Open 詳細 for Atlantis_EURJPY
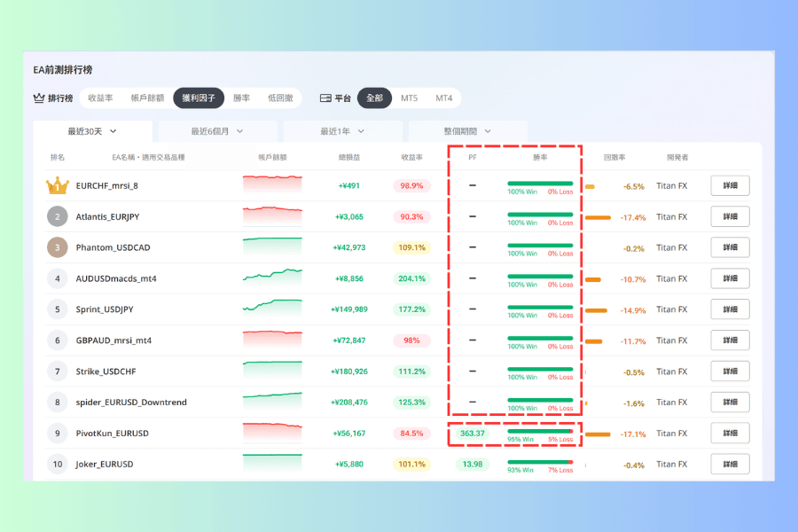Viewport: 798px width, 532px height. (x=731, y=216)
